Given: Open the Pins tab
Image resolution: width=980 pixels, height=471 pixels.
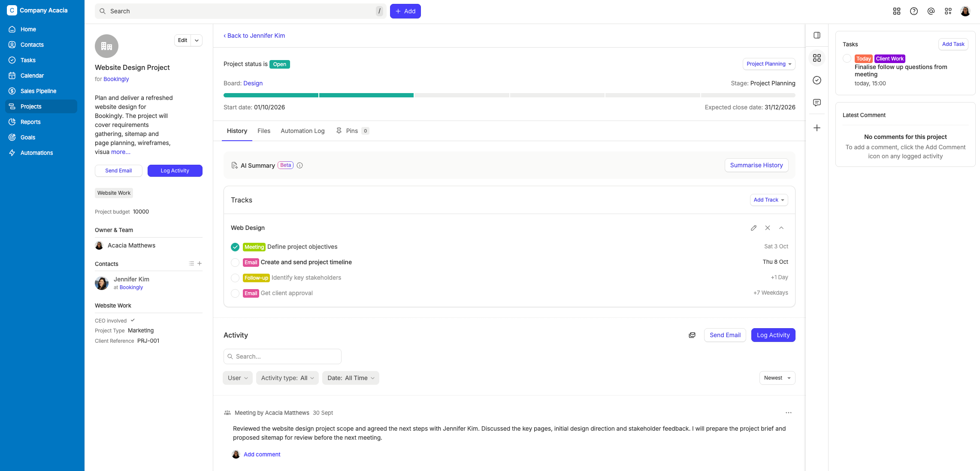Looking at the screenshot, I should [x=352, y=131].
